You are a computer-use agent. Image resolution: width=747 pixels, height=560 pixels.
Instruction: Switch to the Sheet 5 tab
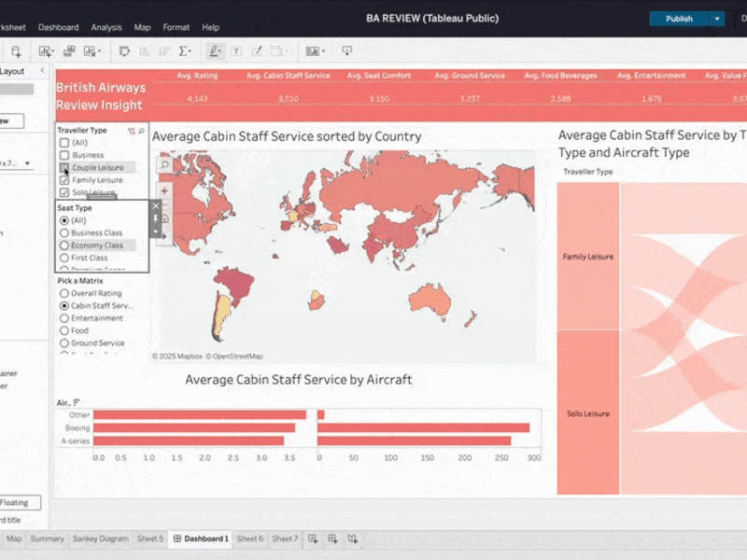150,539
